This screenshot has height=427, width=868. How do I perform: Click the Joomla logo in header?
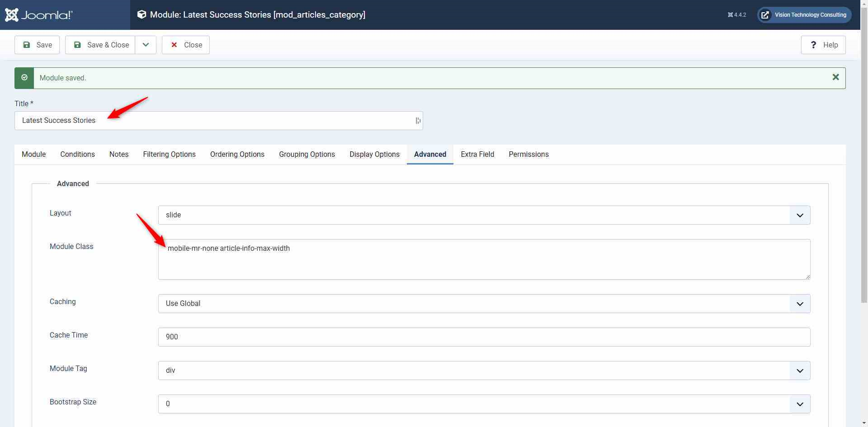(39, 15)
